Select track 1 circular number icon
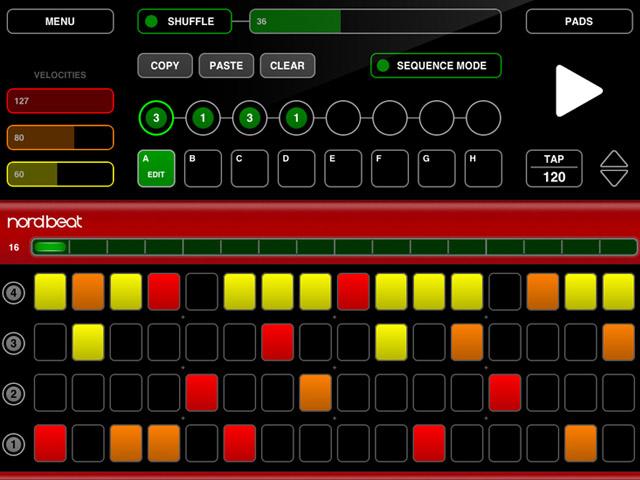Image resolution: width=640 pixels, height=480 pixels. click(14, 441)
